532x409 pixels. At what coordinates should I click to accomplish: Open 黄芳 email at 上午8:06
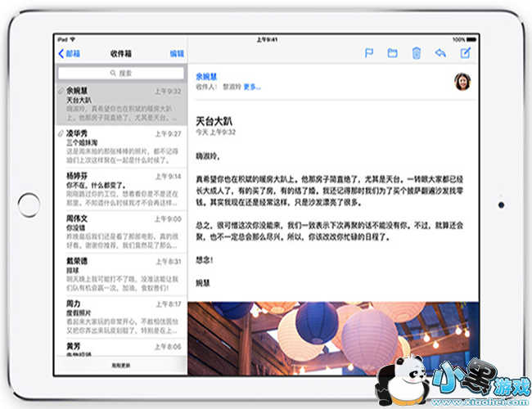[x=121, y=348]
